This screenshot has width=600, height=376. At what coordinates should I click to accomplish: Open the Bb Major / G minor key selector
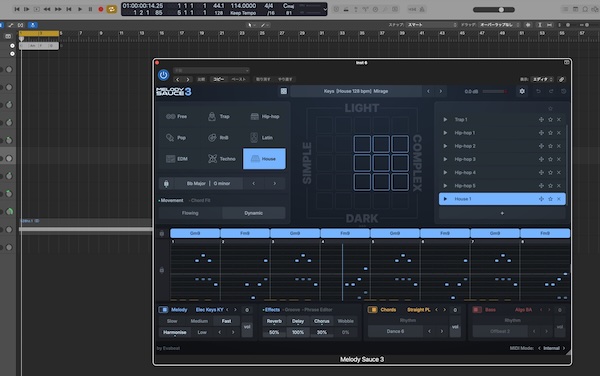(208, 184)
